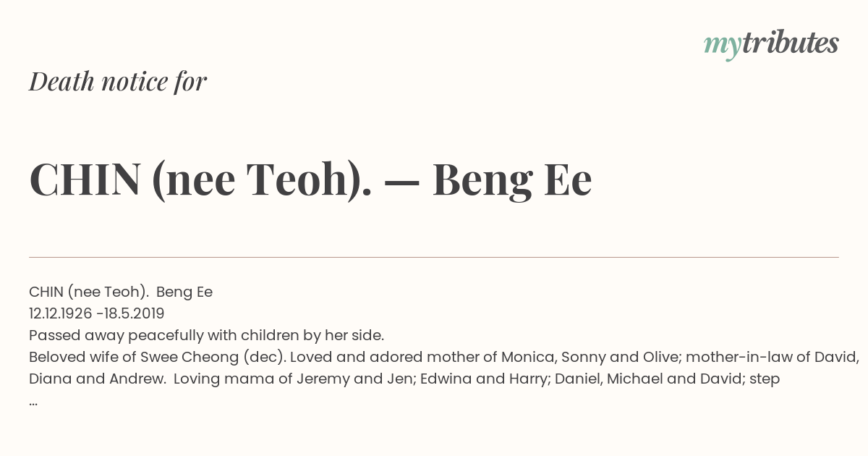Select the "Death notice for" heading
Screen dimensions: 868x456
click(118, 81)
